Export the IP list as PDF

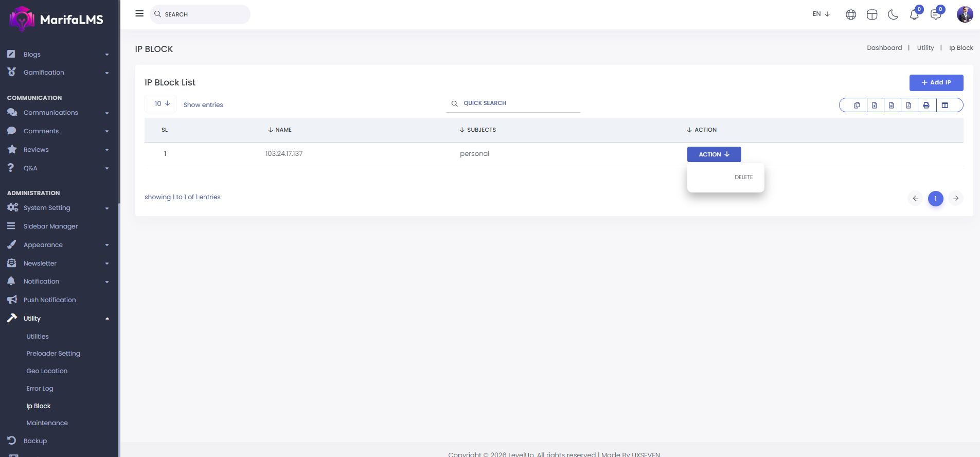click(x=908, y=106)
